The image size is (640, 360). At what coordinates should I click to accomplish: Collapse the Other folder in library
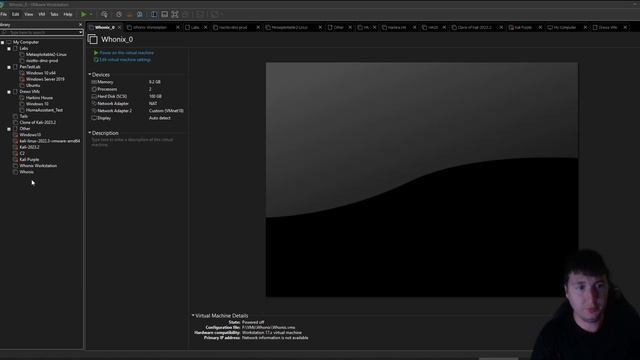(9, 129)
